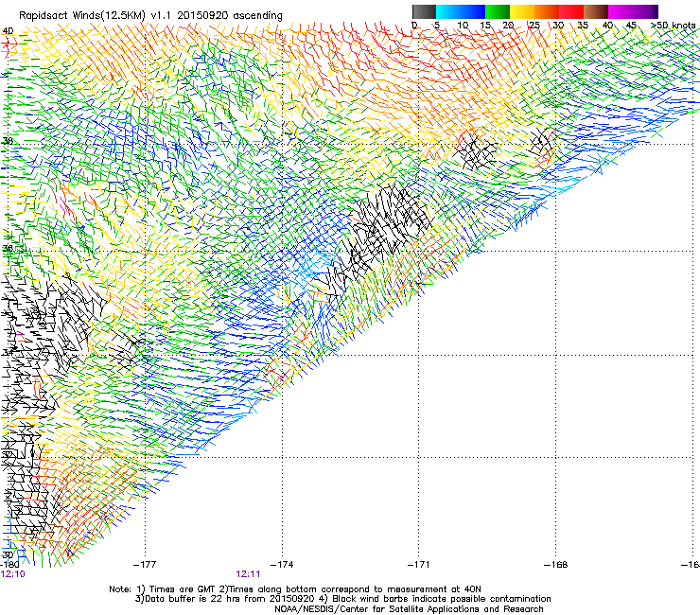700x615 pixels.
Task: Click the Rapidscat Winds title text
Action: pos(150,15)
